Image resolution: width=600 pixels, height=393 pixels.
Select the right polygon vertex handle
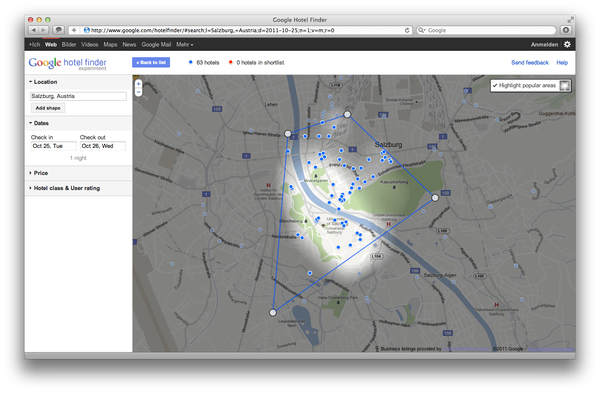[435, 198]
